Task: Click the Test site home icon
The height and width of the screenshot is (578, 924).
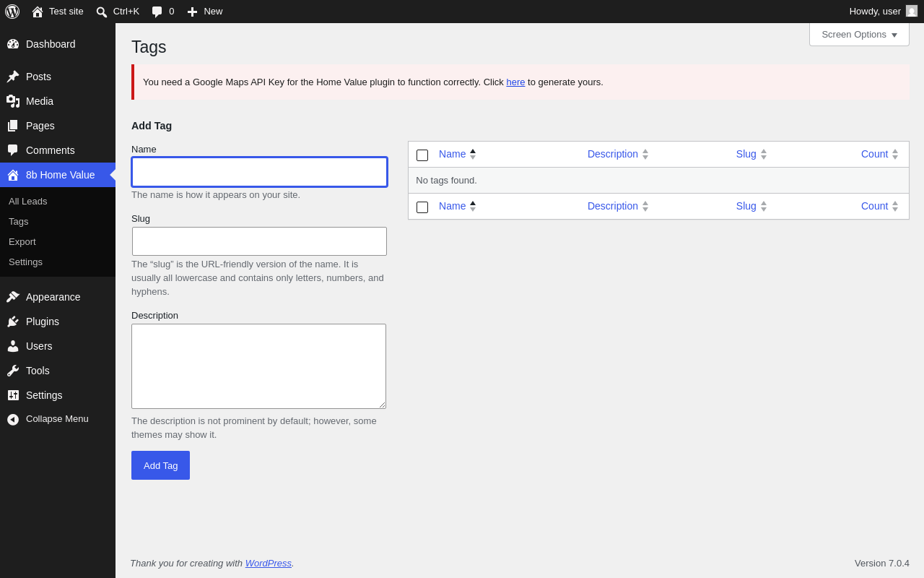Action: [38, 12]
